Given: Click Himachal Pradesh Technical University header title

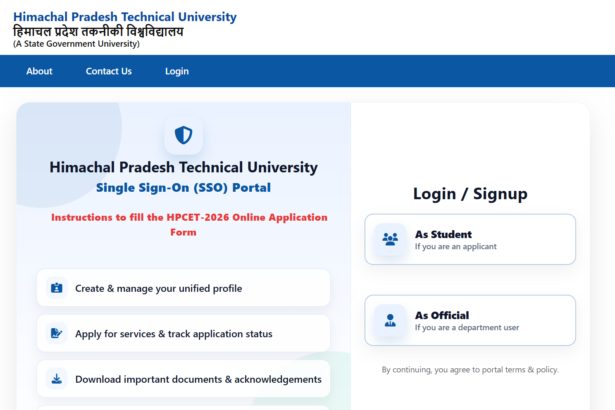Looking at the screenshot, I should click(125, 17).
